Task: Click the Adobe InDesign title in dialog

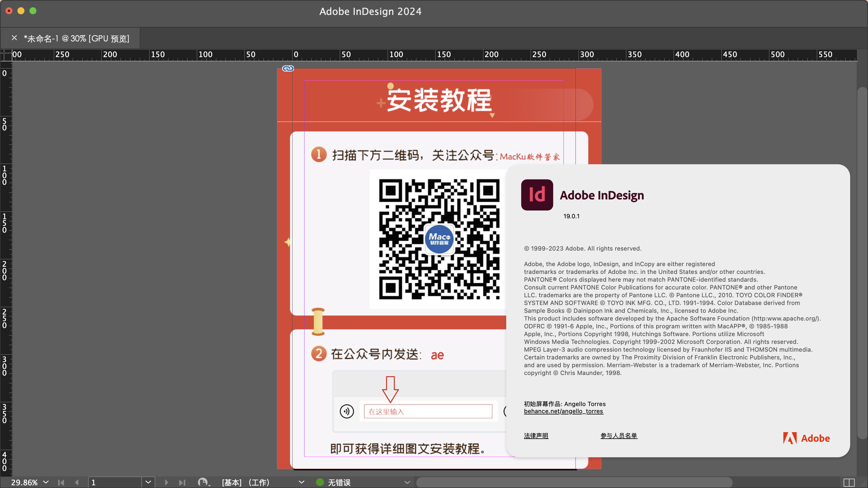Action: 601,195
